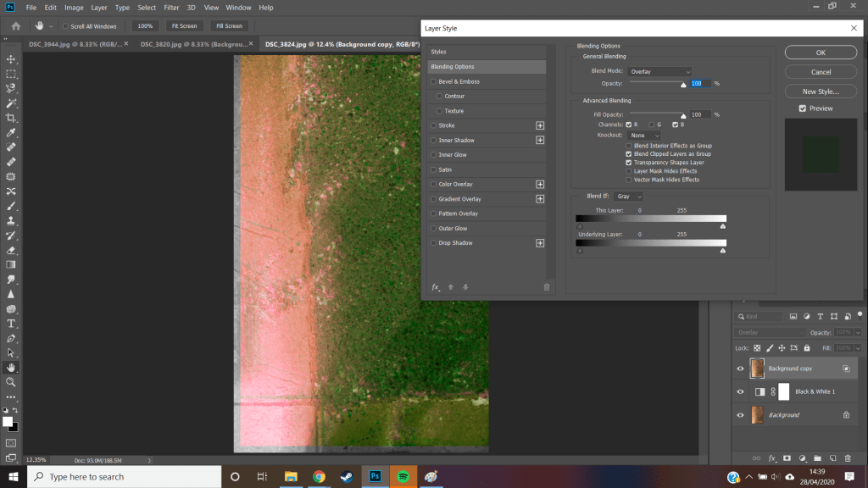
Task: Click the Cancel button in Layer Style
Action: click(x=820, y=72)
